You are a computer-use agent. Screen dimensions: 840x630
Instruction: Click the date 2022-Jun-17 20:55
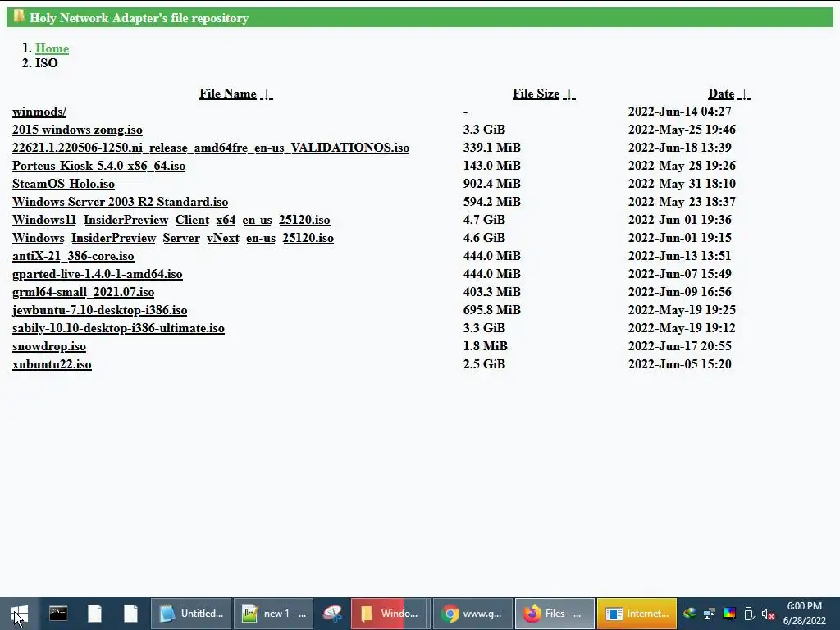[679, 346]
